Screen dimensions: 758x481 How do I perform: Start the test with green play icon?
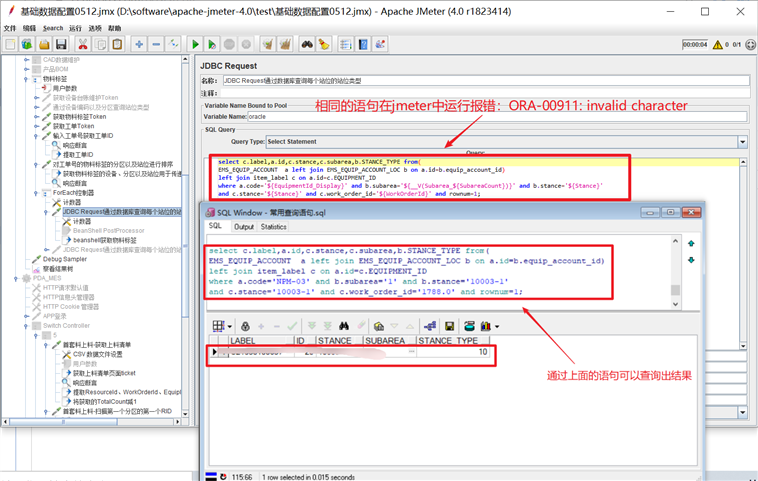[x=195, y=44]
